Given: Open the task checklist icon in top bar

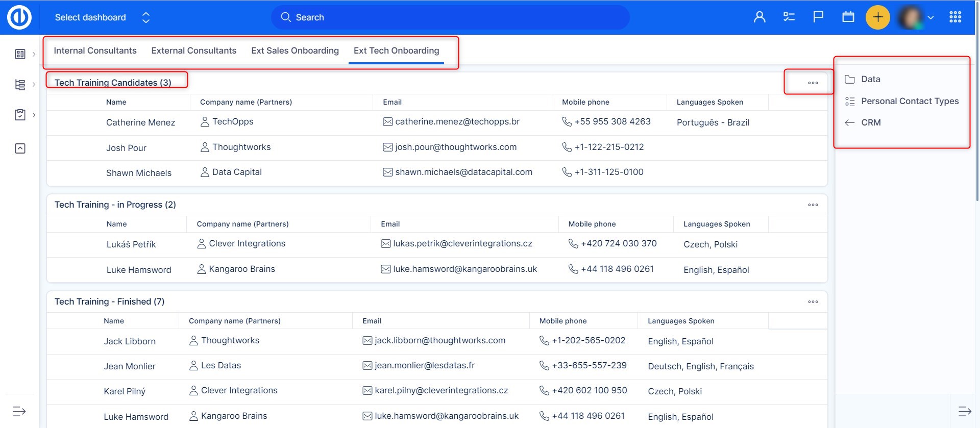Looking at the screenshot, I should pyautogui.click(x=789, y=17).
